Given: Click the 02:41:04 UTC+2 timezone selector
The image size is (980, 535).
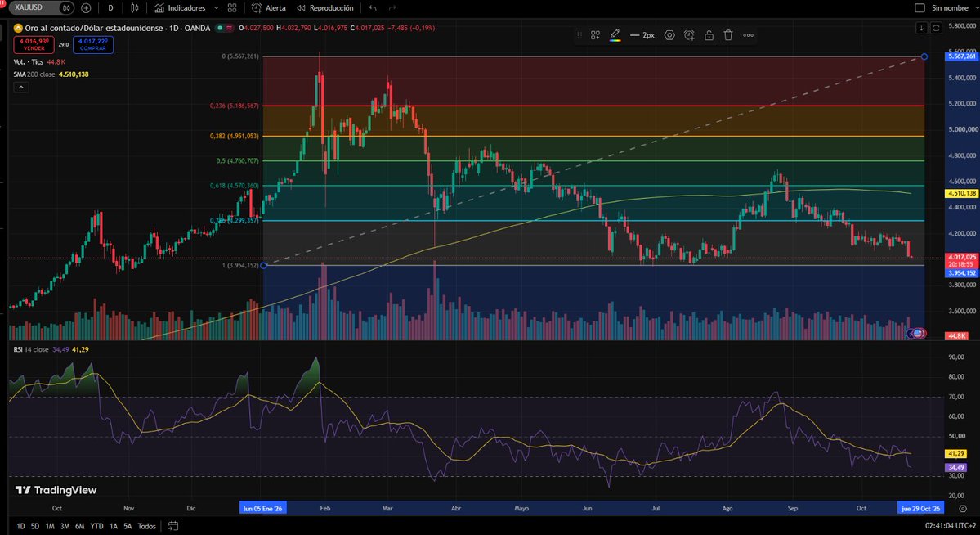Looking at the screenshot, I should point(951,526).
